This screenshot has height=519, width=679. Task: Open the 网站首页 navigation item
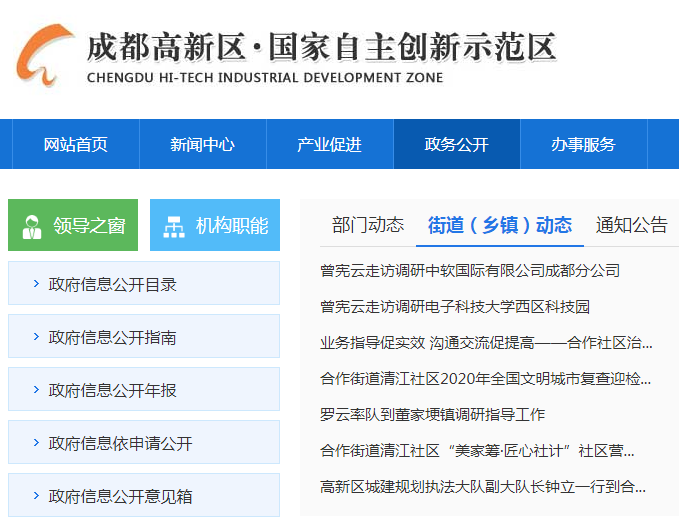pos(75,144)
